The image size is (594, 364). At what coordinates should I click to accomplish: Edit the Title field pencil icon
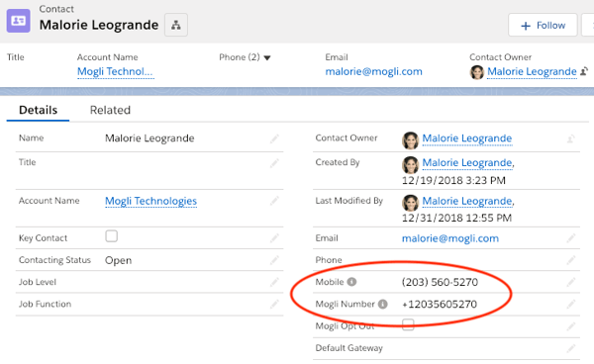coord(274,163)
